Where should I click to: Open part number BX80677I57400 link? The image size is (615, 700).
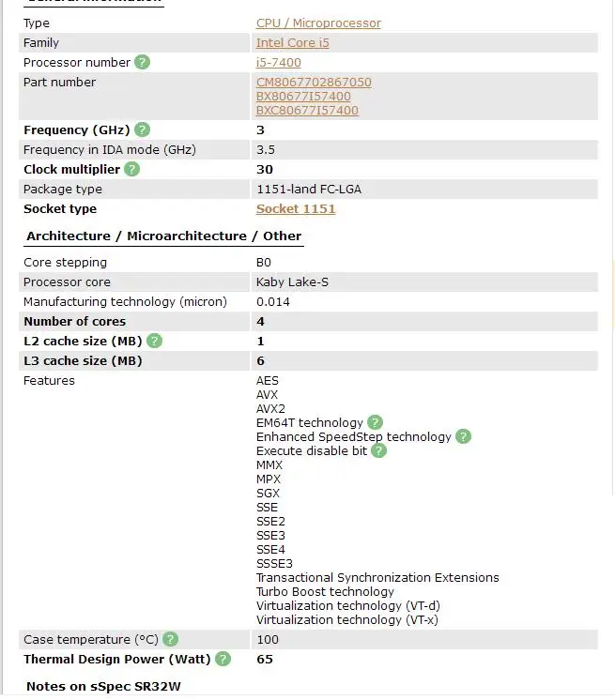[x=303, y=97]
